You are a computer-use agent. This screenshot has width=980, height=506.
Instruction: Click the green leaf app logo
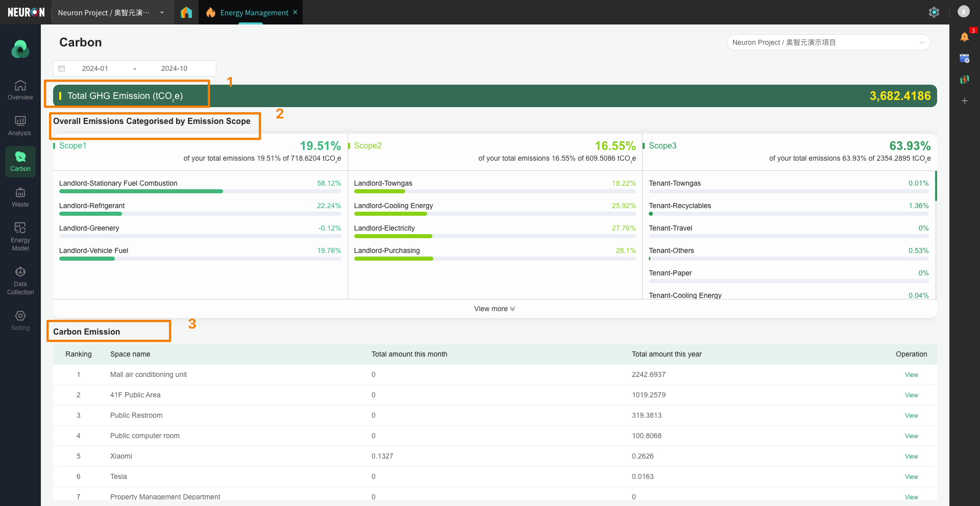click(x=20, y=49)
